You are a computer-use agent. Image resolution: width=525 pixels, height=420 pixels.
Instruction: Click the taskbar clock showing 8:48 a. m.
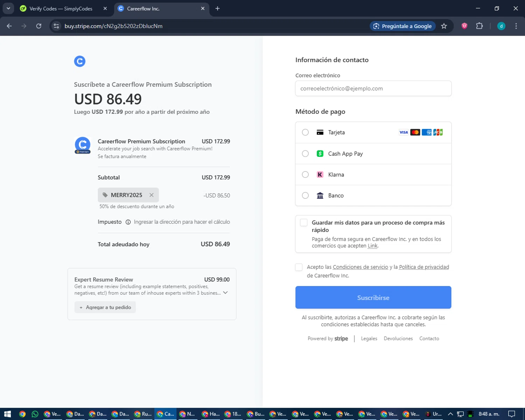pos(489,414)
